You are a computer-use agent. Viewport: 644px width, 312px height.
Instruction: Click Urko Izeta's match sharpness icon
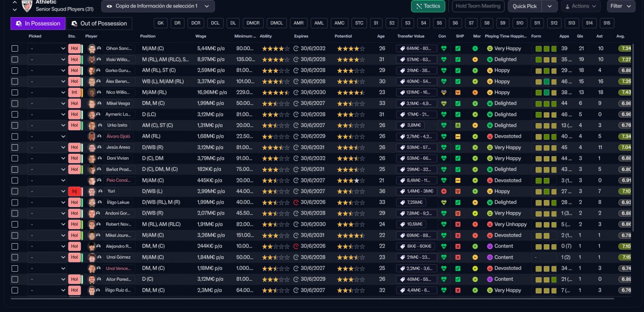point(458,126)
